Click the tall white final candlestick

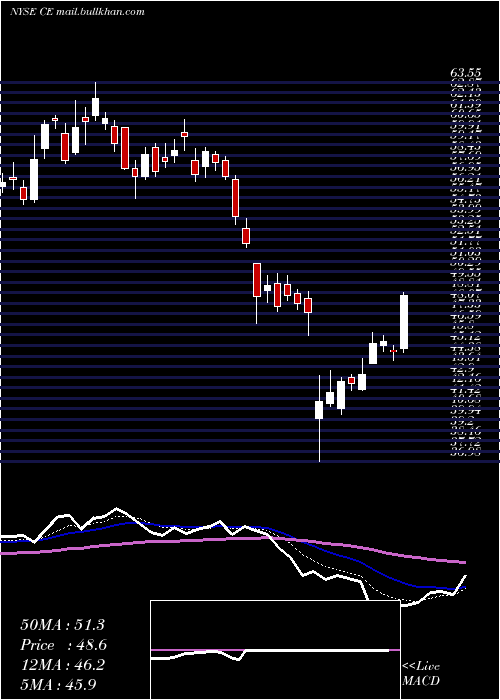tap(404, 322)
